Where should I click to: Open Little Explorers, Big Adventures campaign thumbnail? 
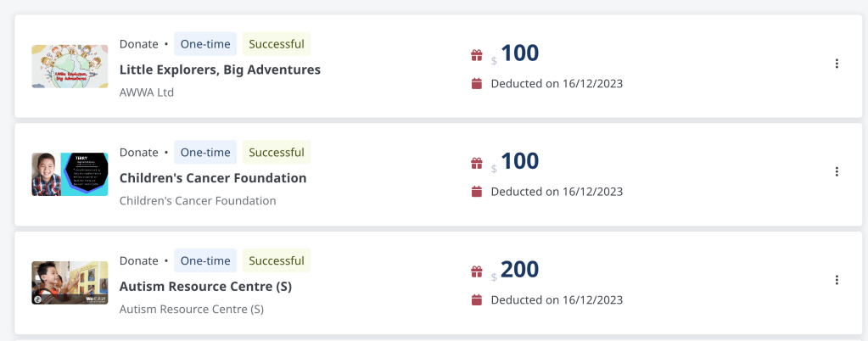pyautogui.click(x=70, y=66)
